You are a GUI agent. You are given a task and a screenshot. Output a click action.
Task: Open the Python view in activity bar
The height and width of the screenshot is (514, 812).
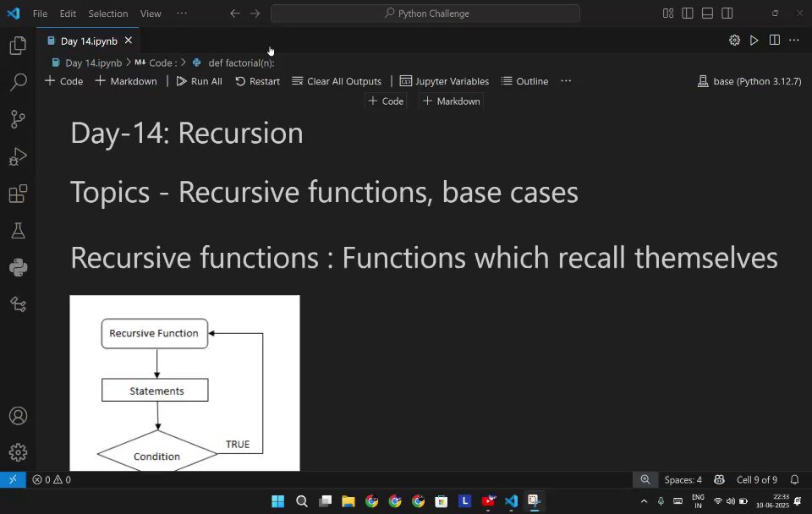(18, 268)
